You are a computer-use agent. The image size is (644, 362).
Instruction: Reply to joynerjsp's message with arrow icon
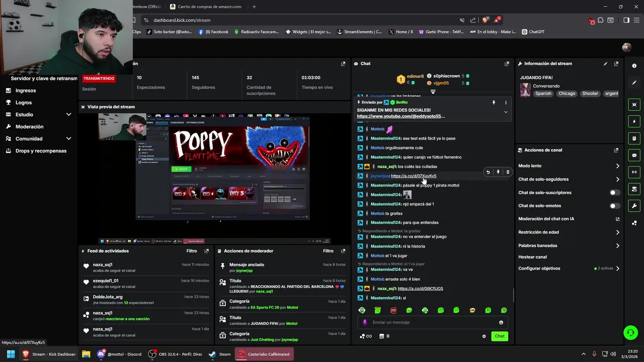click(x=488, y=172)
